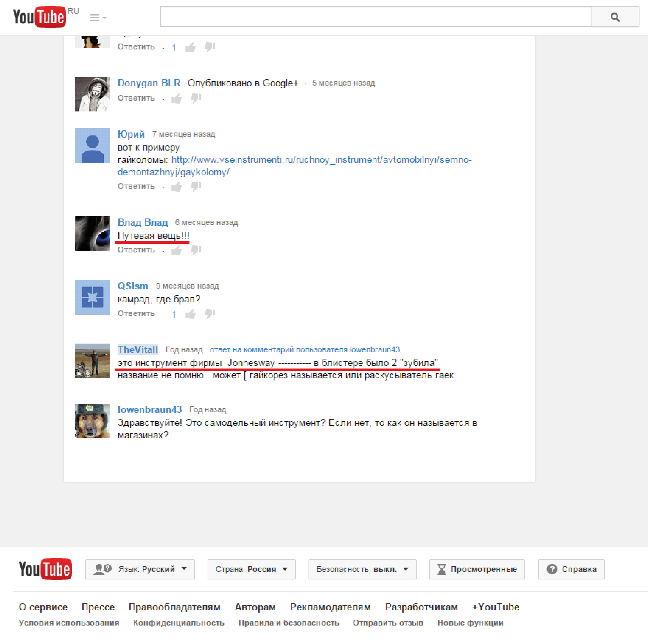Dislike QSism's comment with thumbs down

pos(210,314)
